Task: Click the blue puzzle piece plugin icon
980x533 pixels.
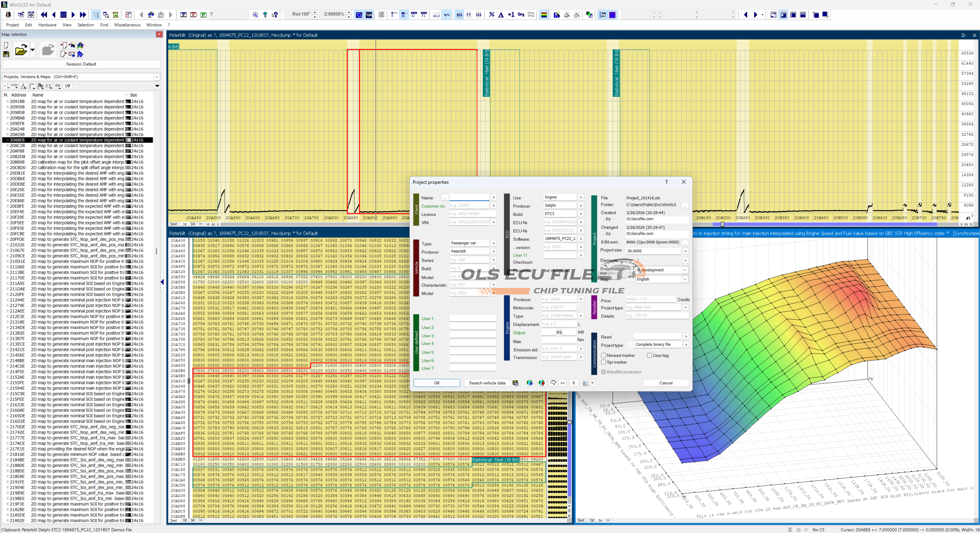Action: tap(80, 54)
